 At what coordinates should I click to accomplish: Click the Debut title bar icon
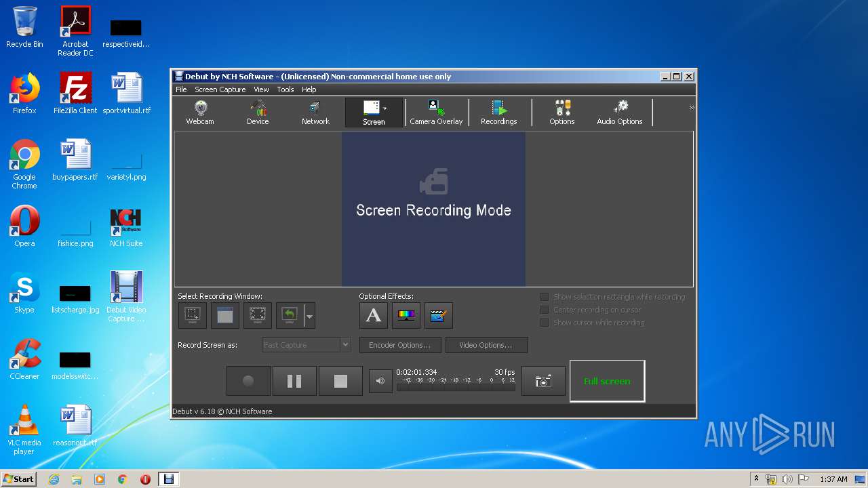[178, 77]
